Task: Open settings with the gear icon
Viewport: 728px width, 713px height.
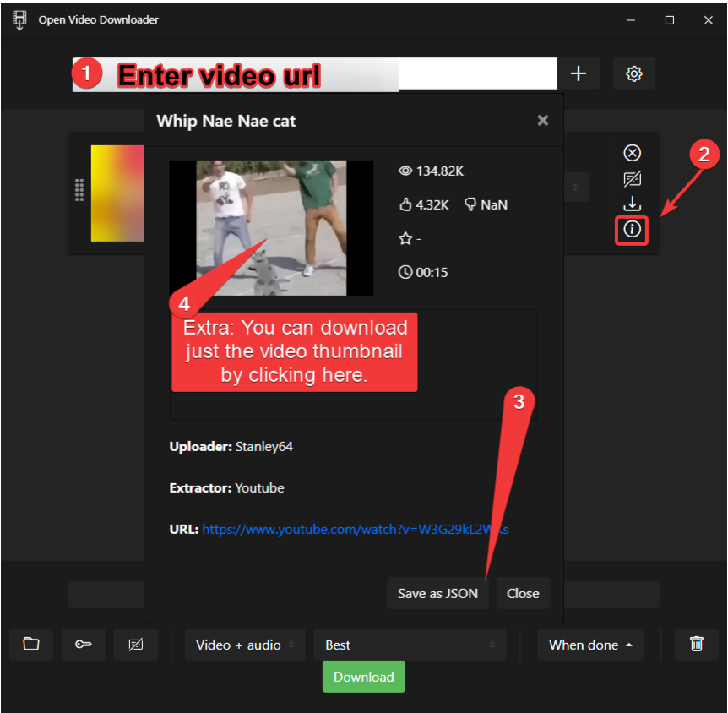Action: (633, 73)
